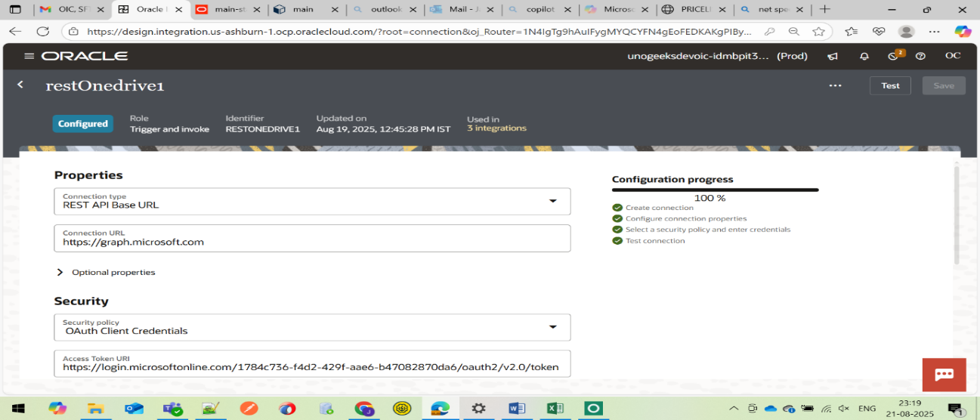Switch to the main-st Oracle tab
This screenshot has width=980, height=420.
tap(227, 9)
